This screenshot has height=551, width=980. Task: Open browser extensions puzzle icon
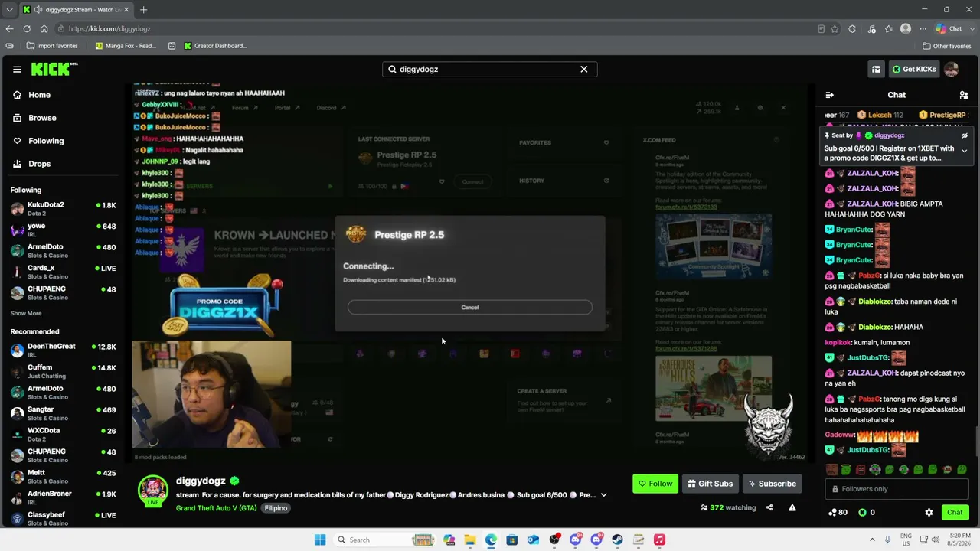pyautogui.click(x=852, y=28)
